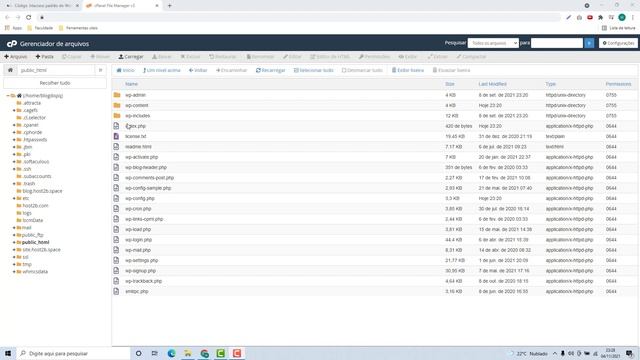Sort files by Type column

point(551,84)
